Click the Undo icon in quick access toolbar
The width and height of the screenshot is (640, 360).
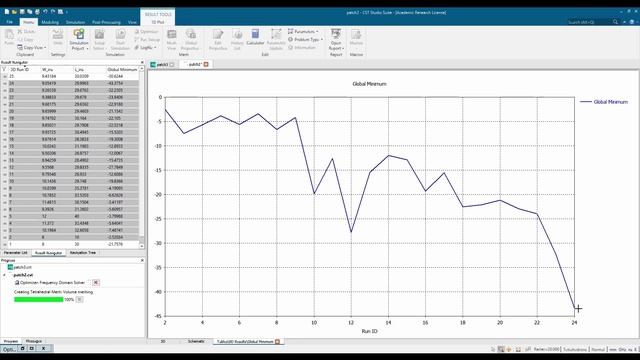(x=45, y=11)
